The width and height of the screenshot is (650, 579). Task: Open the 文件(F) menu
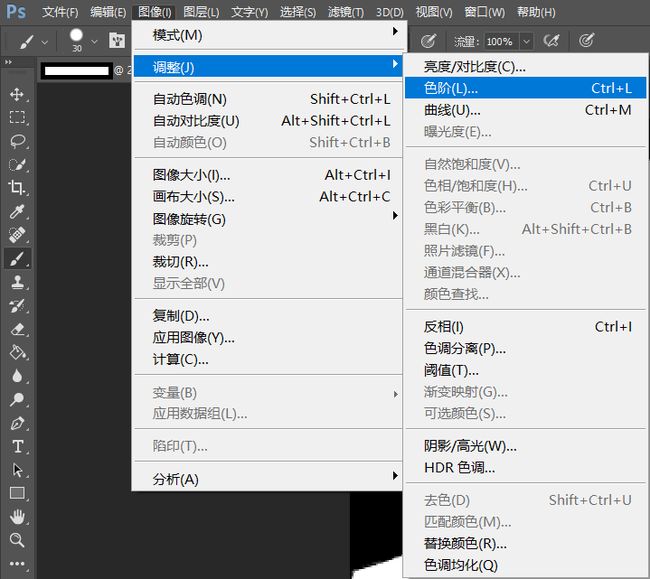pos(60,12)
